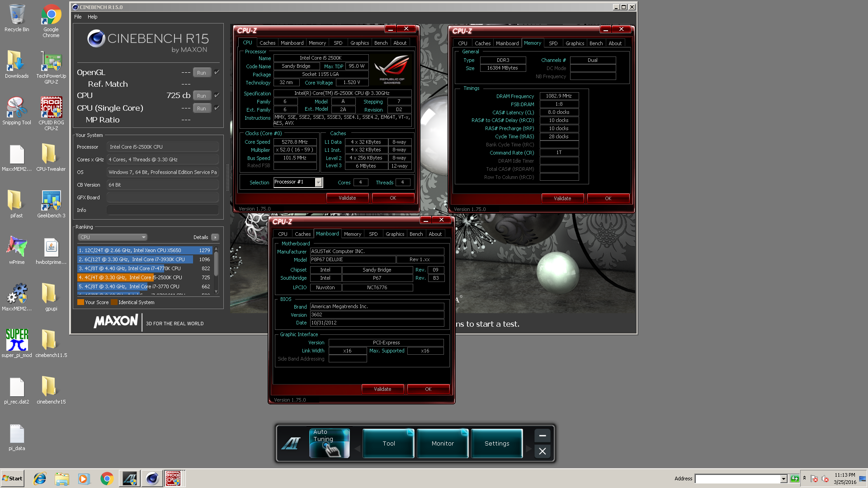This screenshot has width=868, height=488.
Task: Open Windows Explorer from taskbar
Action: click(62, 479)
